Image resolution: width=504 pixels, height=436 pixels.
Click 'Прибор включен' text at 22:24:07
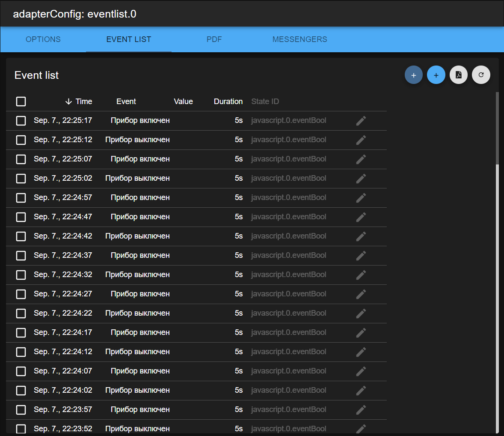tap(140, 371)
